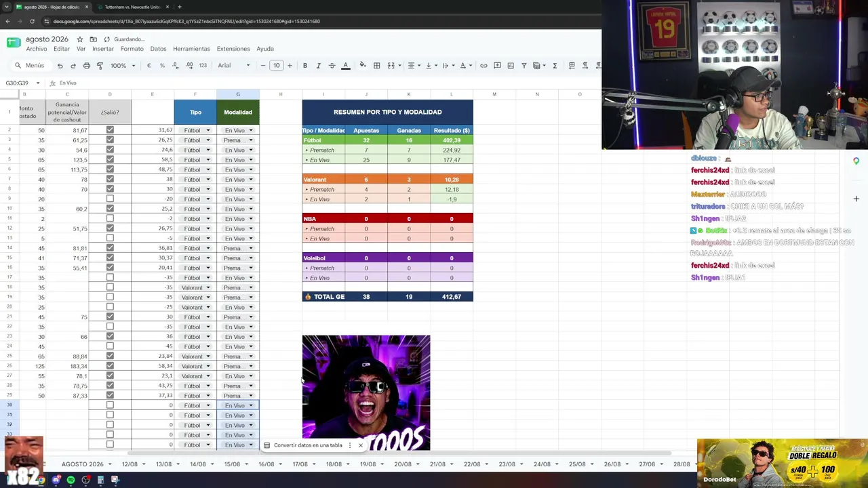Image resolution: width=868 pixels, height=488 pixels.
Task: Move the document using the folder icon
Action: (93, 39)
